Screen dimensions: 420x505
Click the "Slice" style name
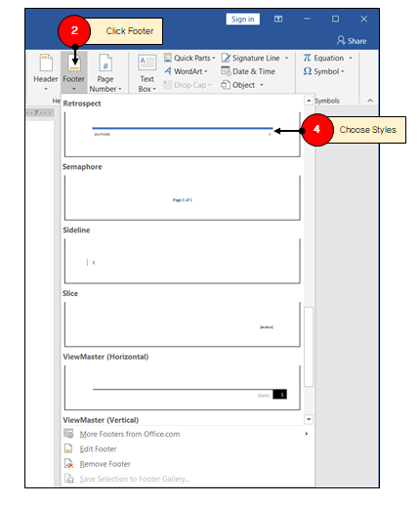(x=70, y=293)
